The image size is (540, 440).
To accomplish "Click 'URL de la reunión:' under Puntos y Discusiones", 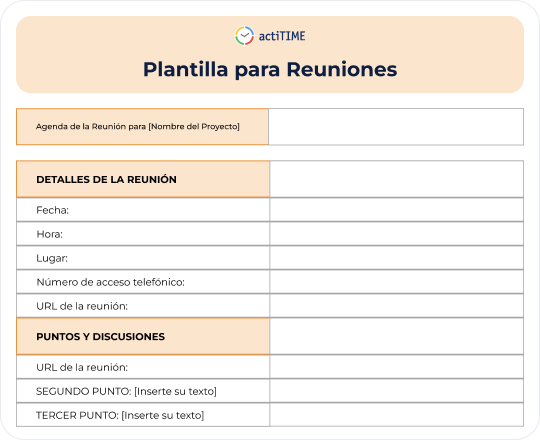I will [x=82, y=367].
